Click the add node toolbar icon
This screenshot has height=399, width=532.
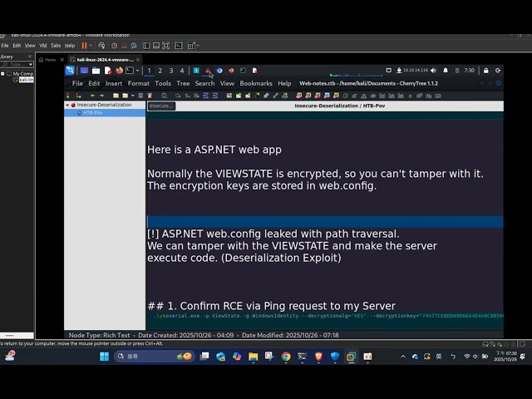coord(68,96)
